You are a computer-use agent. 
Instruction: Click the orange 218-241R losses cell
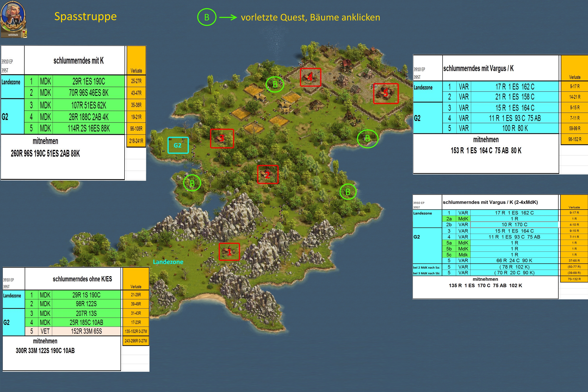136,141
